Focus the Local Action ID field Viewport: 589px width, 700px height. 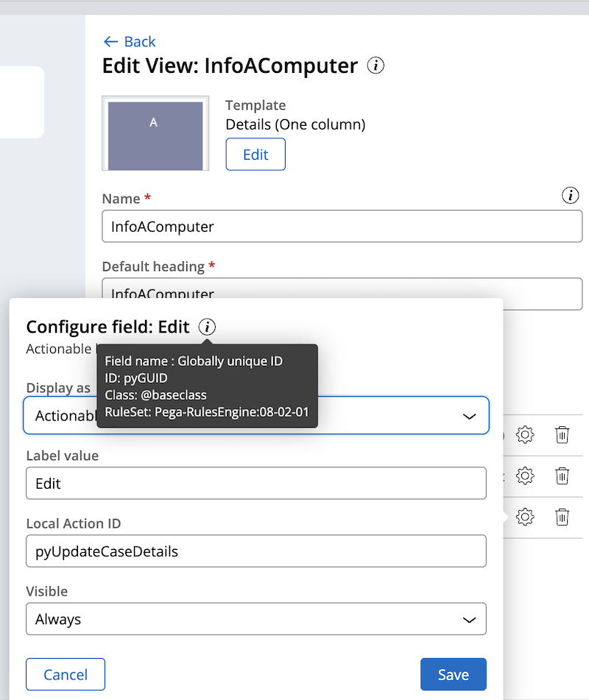pyautogui.click(x=256, y=551)
